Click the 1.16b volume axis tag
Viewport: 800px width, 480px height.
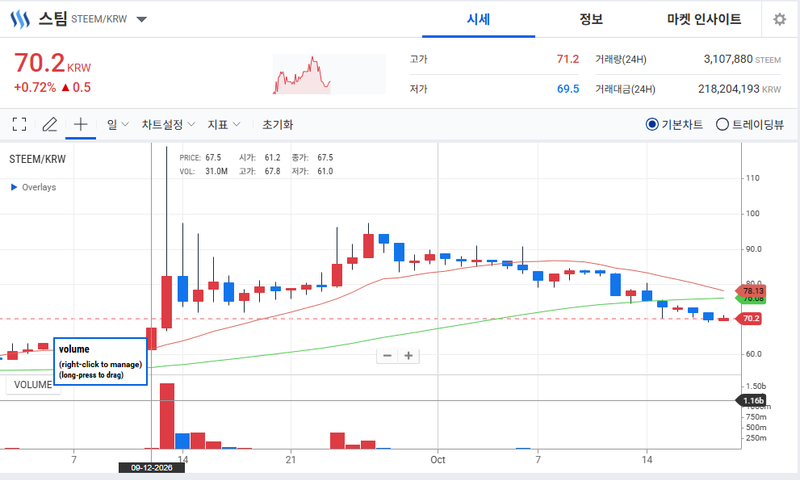[x=751, y=400]
